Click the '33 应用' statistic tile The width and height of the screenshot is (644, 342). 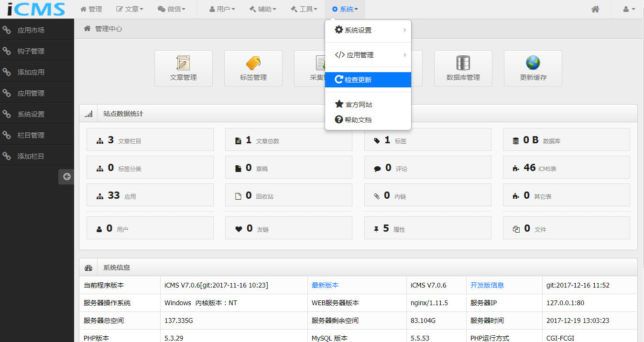[x=150, y=195]
